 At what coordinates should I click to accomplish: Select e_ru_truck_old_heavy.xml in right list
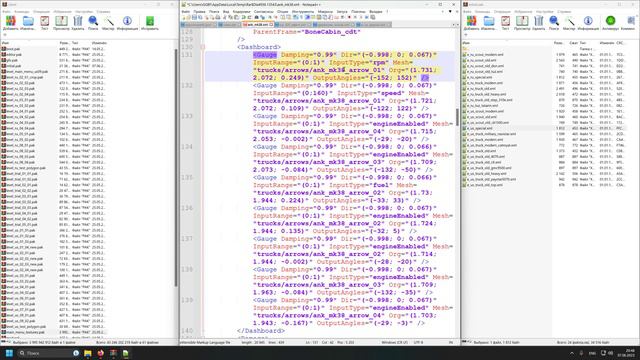click(487, 94)
